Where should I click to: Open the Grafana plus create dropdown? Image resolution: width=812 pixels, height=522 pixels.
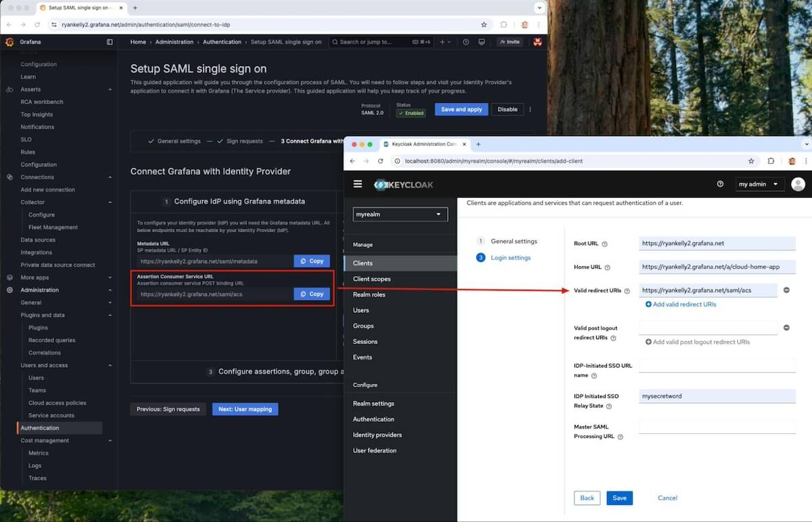tap(445, 42)
